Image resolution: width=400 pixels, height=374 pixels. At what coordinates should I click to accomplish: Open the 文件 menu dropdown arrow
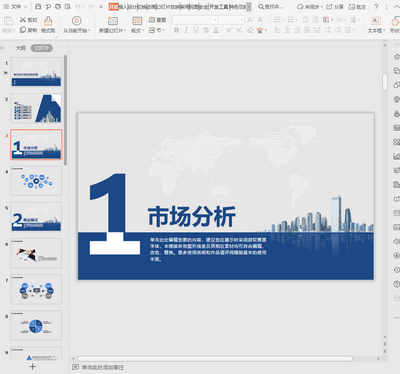coord(26,7)
